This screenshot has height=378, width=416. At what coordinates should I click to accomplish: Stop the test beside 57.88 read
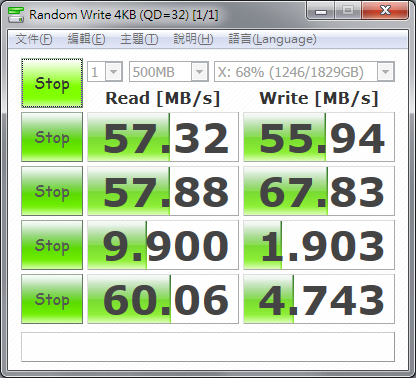[52, 191]
